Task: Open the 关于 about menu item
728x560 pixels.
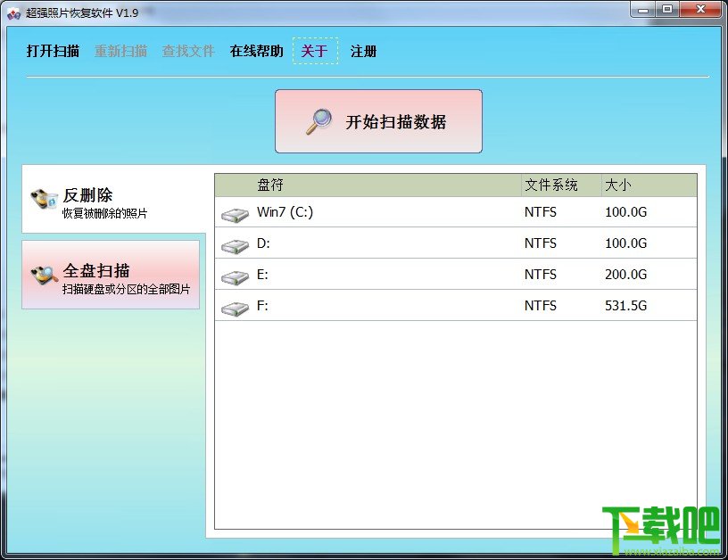Action: pos(315,51)
